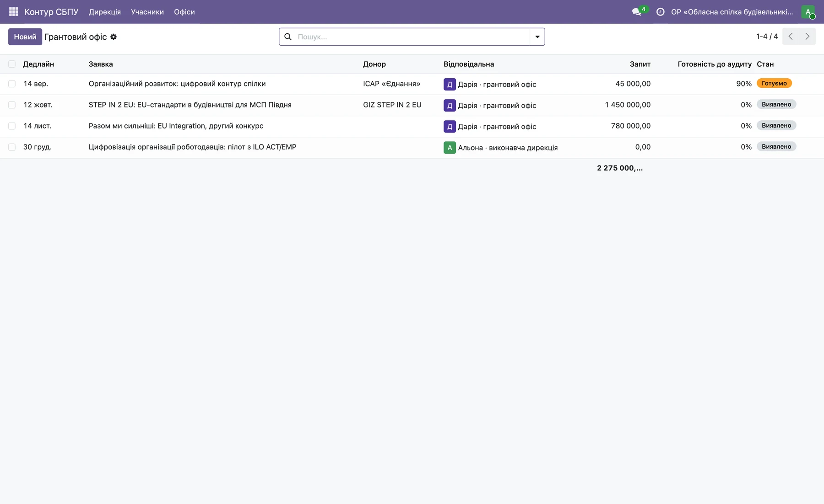Open Організаційний розвиток: цифровий контур спілки
This screenshot has width=824, height=504.
177,84
